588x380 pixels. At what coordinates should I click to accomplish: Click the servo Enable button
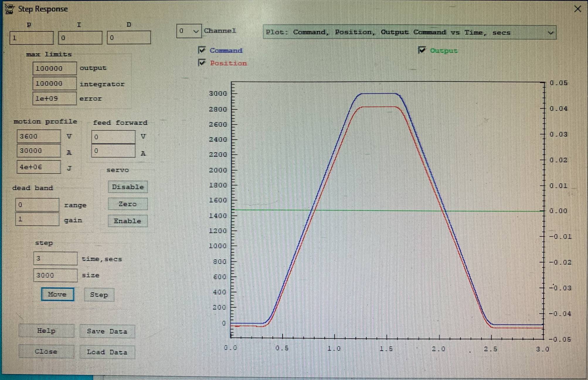point(128,221)
